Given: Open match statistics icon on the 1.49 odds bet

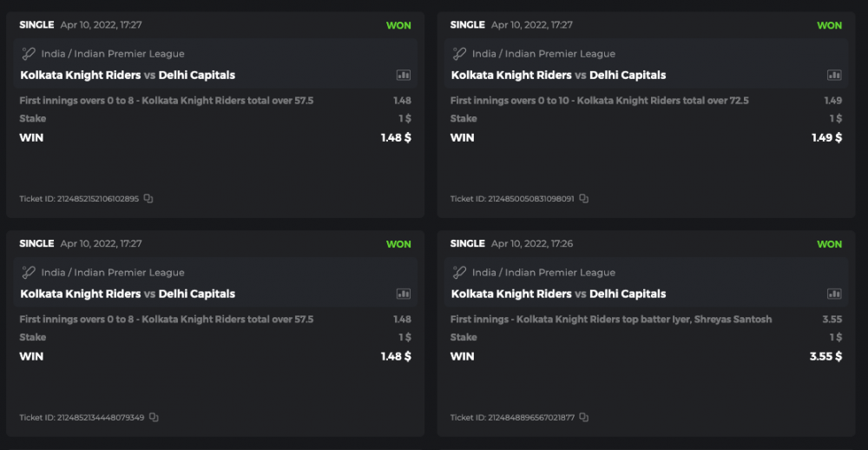Looking at the screenshot, I should pos(834,76).
